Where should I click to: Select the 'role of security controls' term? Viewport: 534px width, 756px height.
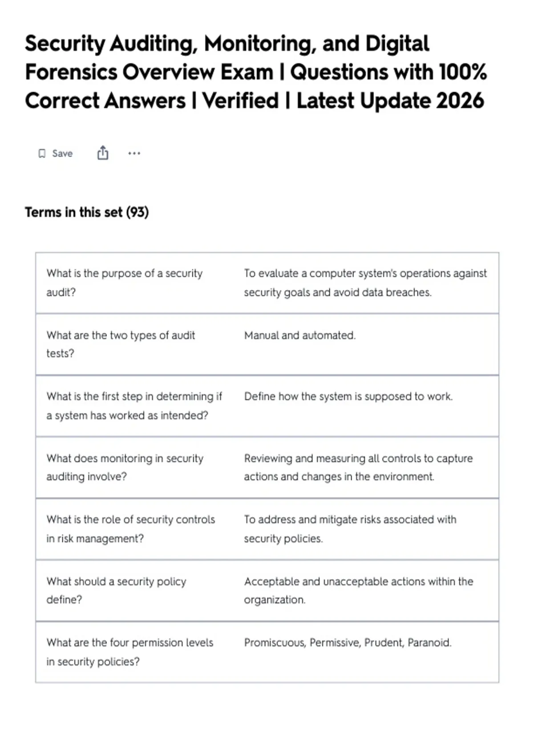131,529
